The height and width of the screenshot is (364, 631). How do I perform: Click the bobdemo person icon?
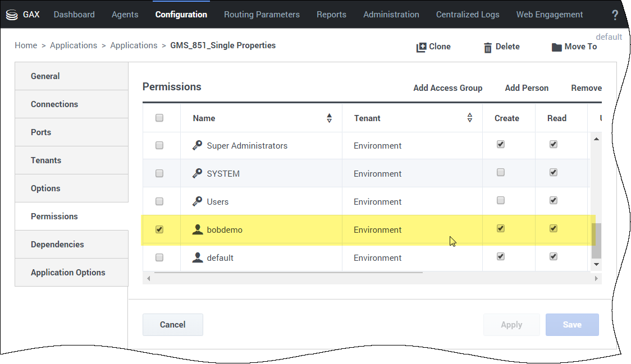pyautogui.click(x=197, y=229)
